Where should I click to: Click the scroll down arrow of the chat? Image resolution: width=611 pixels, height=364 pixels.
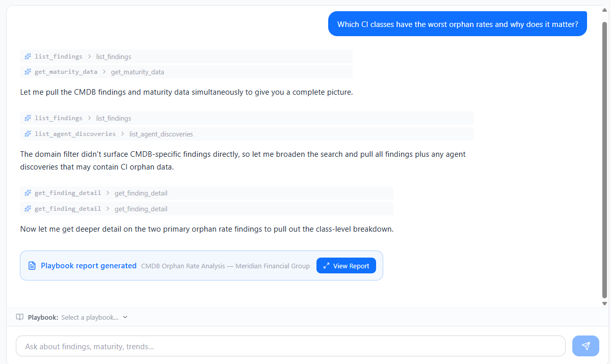[605, 304]
